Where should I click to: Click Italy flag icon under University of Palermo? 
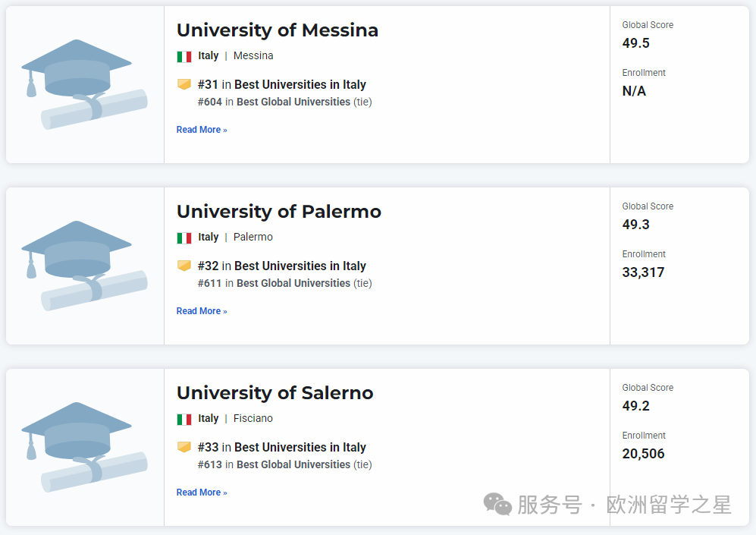[x=184, y=238]
